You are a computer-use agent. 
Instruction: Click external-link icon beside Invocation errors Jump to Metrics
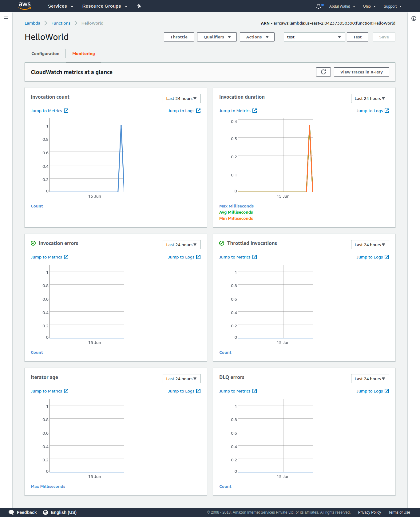coord(66,257)
